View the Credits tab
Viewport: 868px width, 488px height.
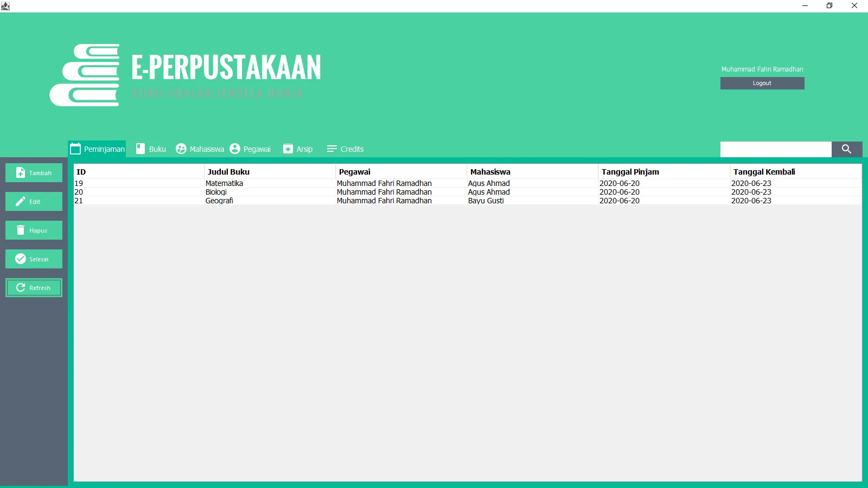point(352,149)
